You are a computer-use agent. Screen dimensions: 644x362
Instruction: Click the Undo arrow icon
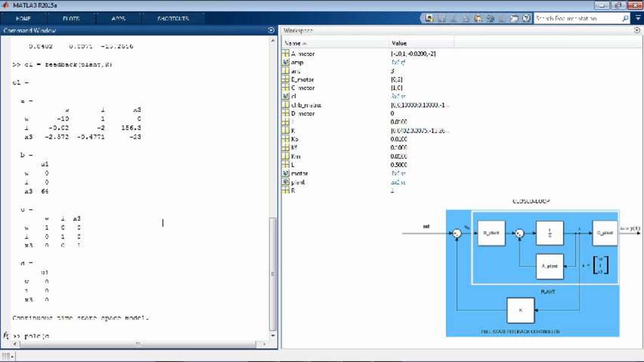click(490, 19)
